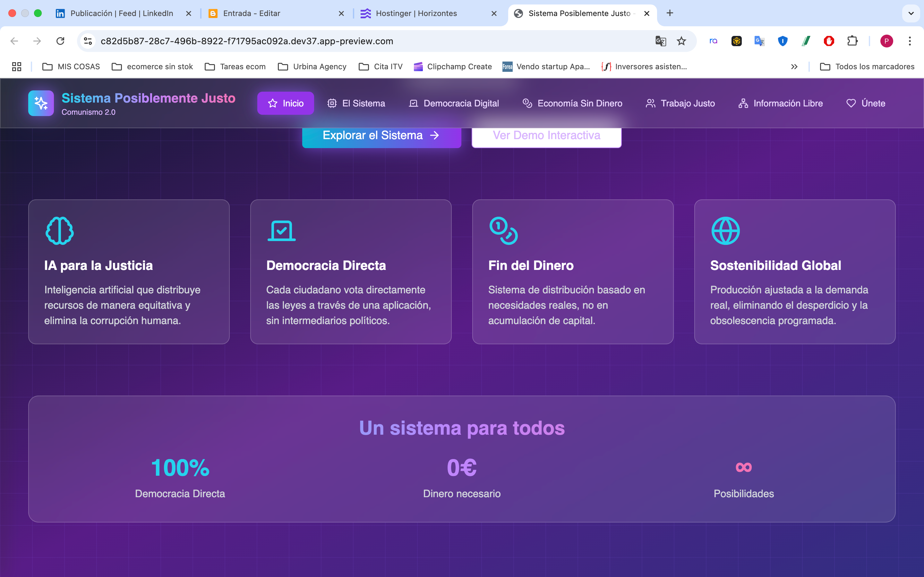This screenshot has height=577, width=924.
Task: Click the coins icon on Fin del Dinero card
Action: pos(503,231)
